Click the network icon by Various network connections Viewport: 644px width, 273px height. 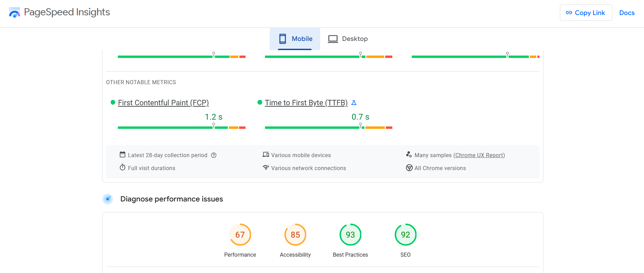(x=266, y=168)
